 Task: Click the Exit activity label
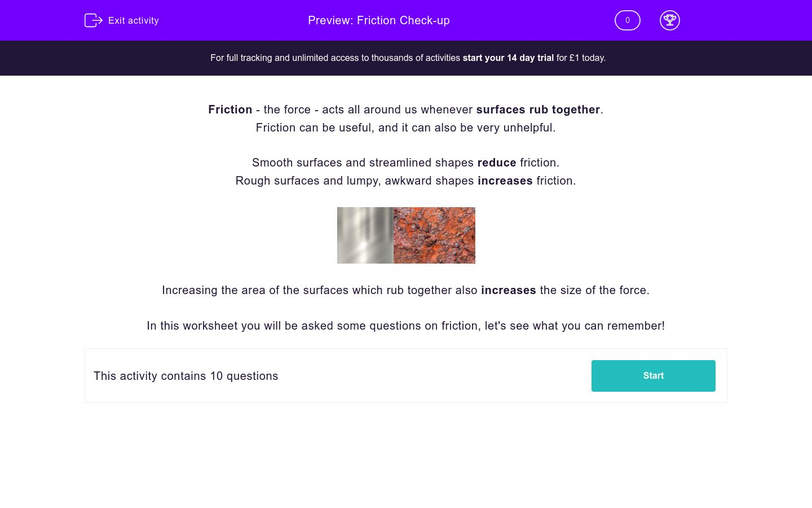[x=133, y=20]
